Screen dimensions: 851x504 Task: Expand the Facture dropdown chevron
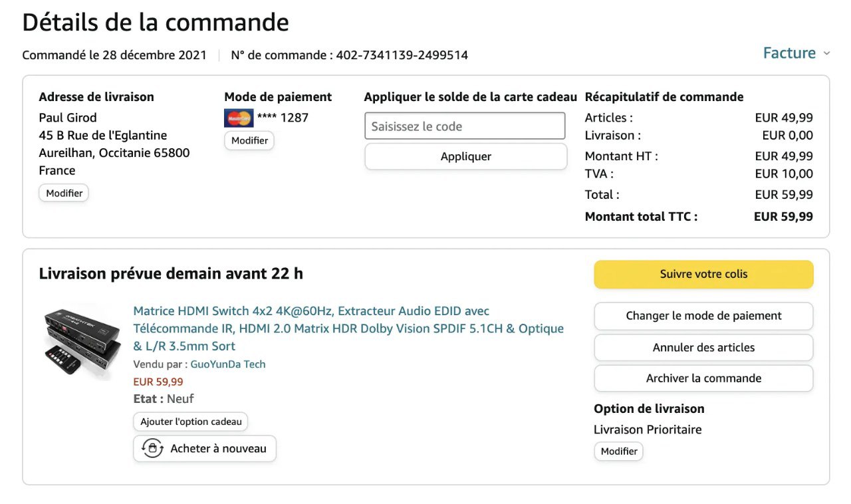[x=826, y=53]
